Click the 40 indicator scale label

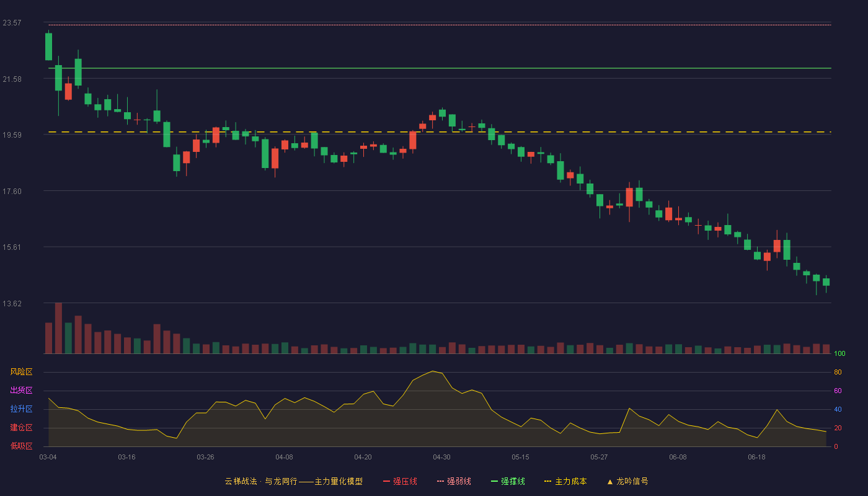coord(838,410)
